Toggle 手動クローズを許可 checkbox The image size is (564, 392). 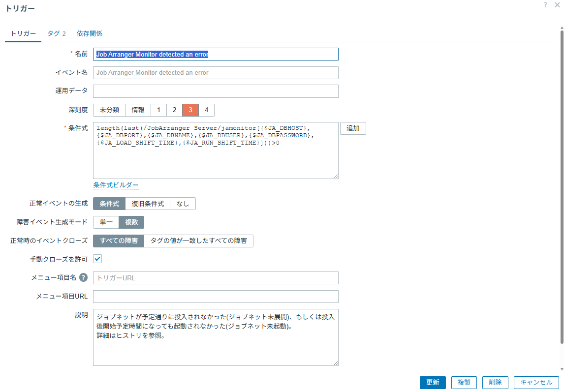[97, 259]
